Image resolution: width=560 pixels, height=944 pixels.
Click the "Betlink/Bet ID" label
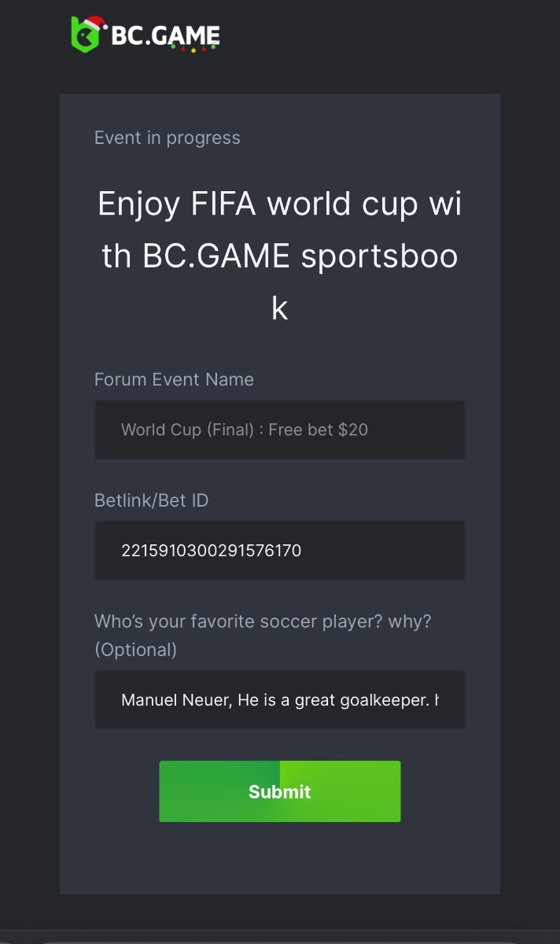coord(151,500)
